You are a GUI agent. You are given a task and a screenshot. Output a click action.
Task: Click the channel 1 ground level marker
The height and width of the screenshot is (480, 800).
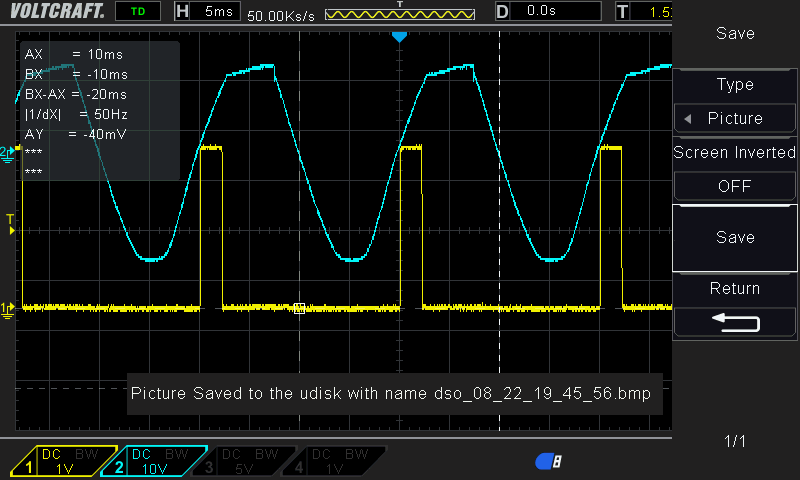click(x=9, y=308)
